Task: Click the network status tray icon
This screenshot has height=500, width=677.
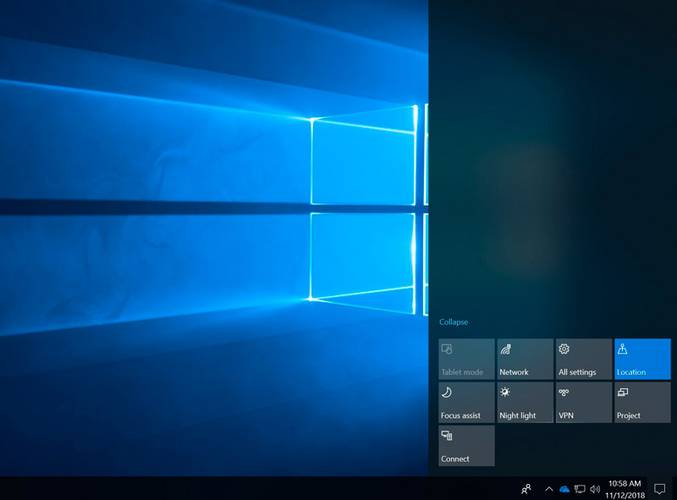Action: coord(580,489)
